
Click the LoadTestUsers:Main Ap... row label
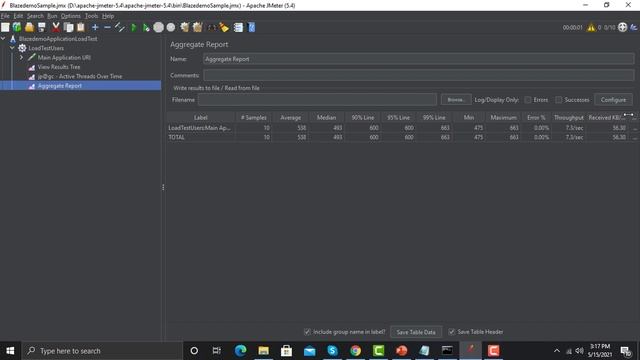[199, 128]
